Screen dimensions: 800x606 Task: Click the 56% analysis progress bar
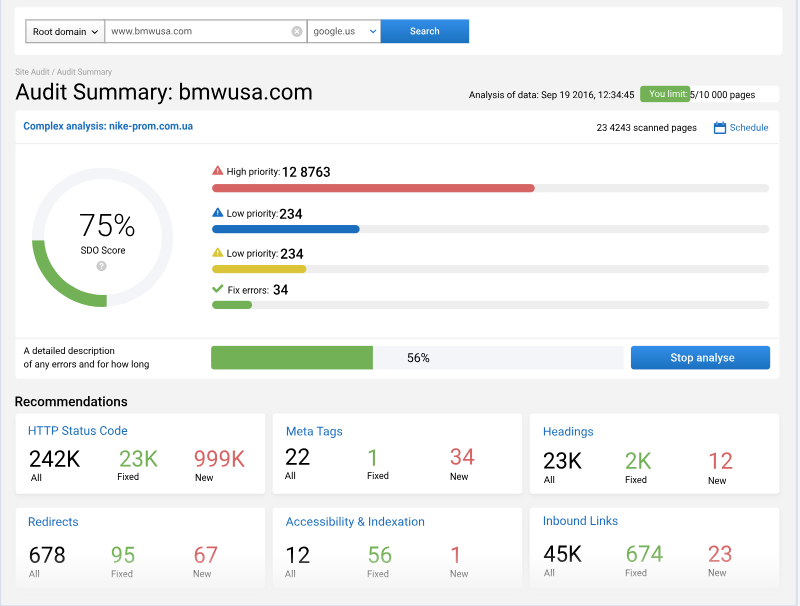(x=415, y=357)
